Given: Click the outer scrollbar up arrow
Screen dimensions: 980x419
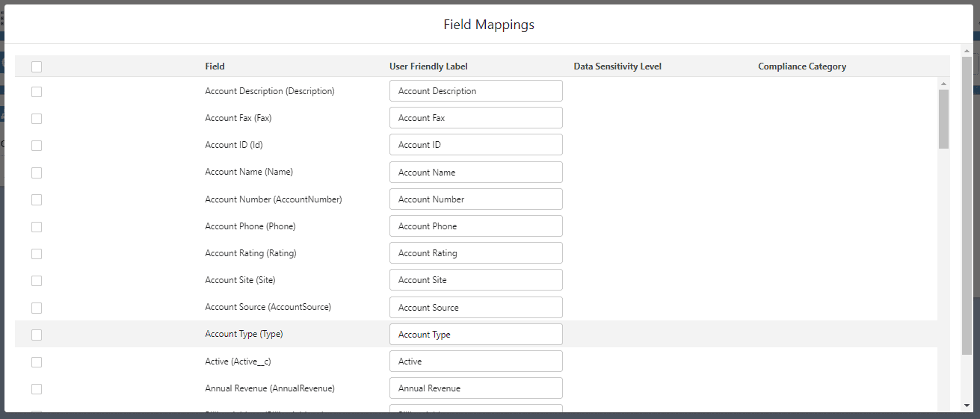Looking at the screenshot, I should [967, 51].
